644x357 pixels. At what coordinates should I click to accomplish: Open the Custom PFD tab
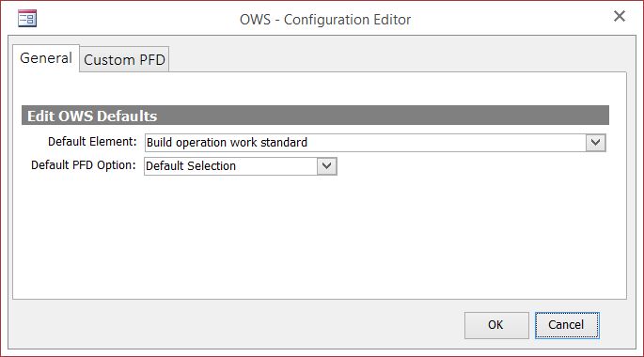124,59
